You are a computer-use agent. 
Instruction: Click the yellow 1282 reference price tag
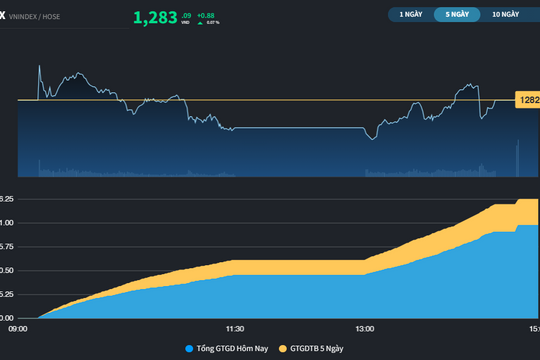(527, 100)
